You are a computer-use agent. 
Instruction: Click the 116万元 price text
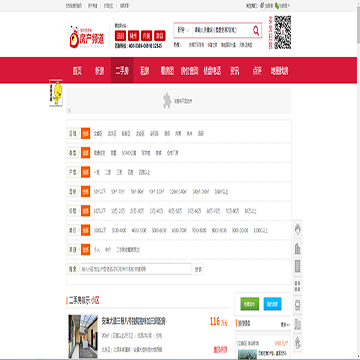(218, 322)
